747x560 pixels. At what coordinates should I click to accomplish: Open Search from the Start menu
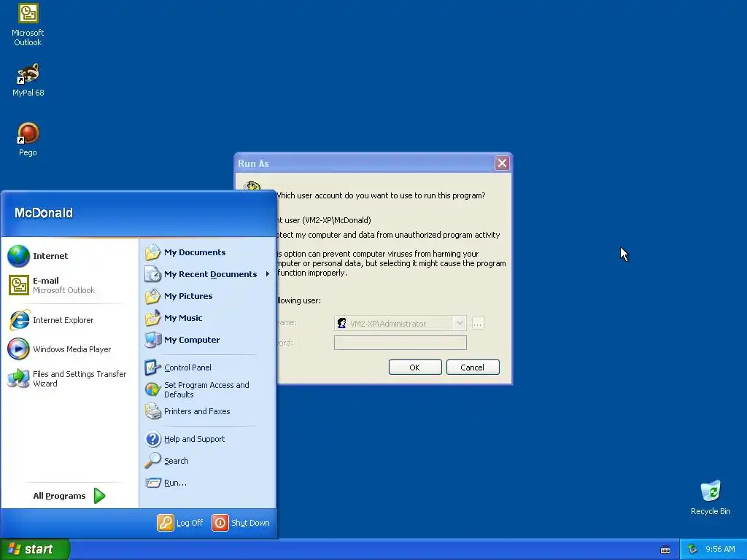coord(208,461)
